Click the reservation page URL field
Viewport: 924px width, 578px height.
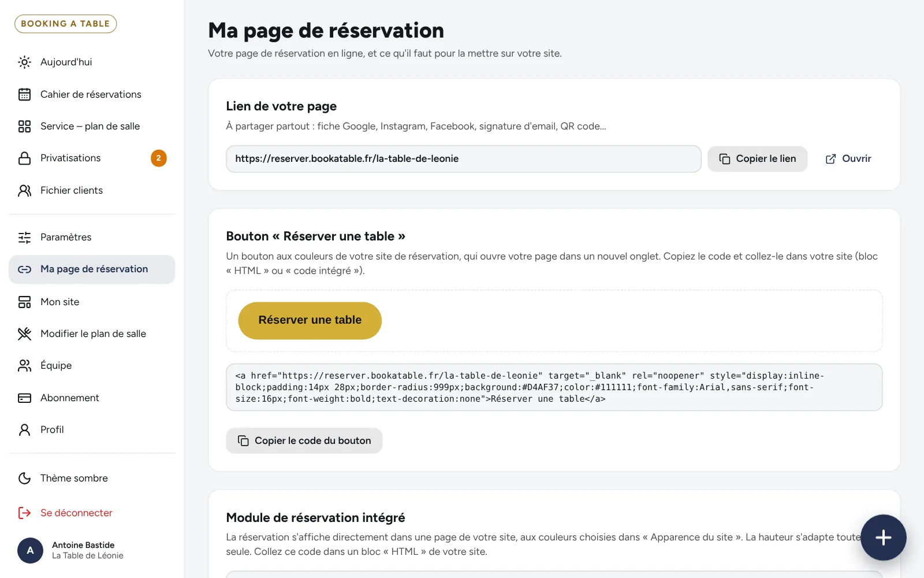(x=463, y=159)
